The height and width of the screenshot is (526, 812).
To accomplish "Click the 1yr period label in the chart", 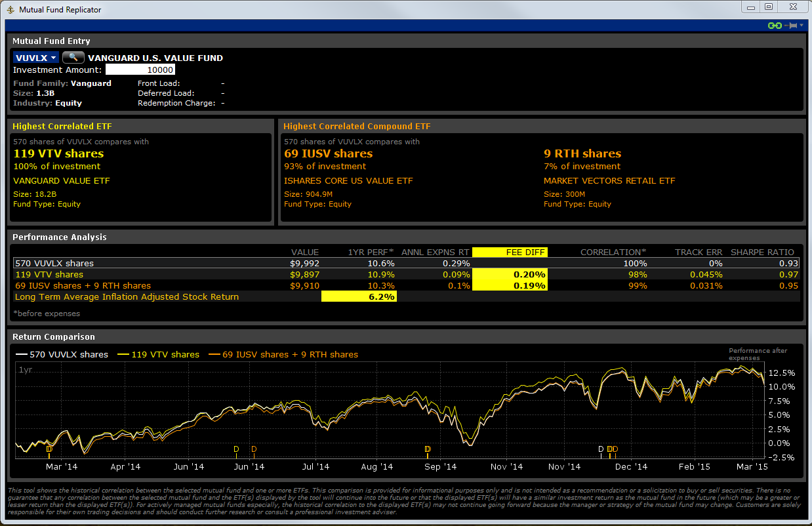I will [x=26, y=370].
